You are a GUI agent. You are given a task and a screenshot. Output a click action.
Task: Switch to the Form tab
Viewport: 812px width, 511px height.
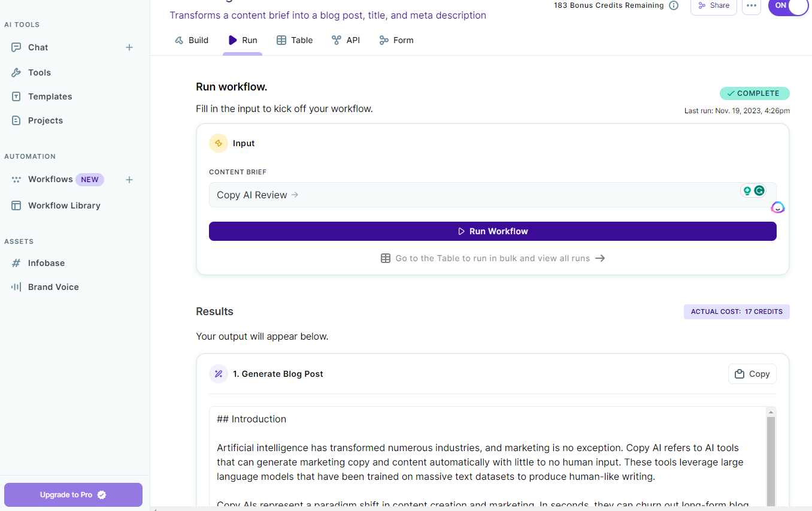396,40
